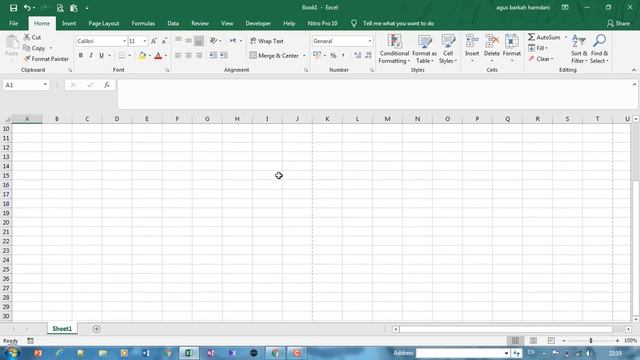The width and height of the screenshot is (640, 360).
Task: Click Merge & Center button
Action: coord(274,56)
